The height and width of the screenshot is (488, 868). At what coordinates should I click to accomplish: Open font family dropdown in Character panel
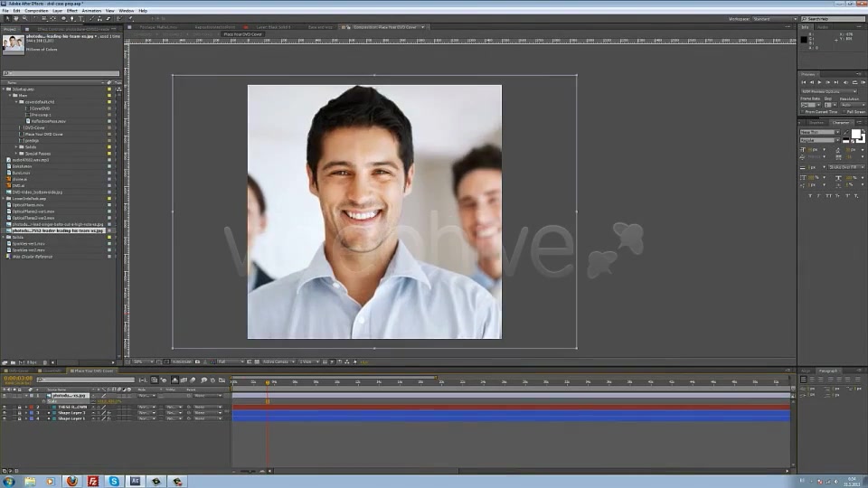pyautogui.click(x=820, y=132)
